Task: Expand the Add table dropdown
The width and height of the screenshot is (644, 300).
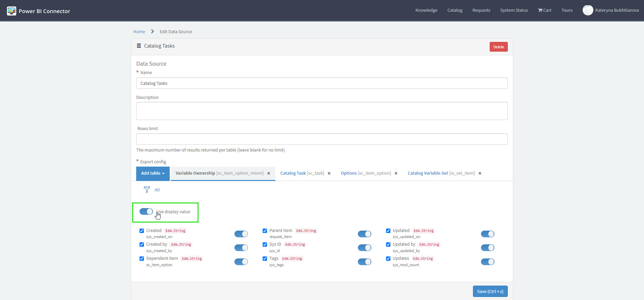Action: 153,173
